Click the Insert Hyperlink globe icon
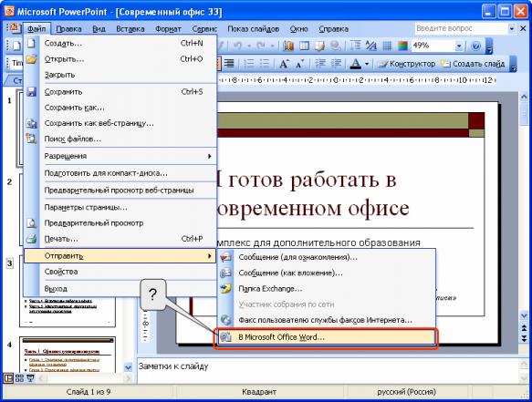This screenshot has width=532, height=402. [x=336, y=46]
